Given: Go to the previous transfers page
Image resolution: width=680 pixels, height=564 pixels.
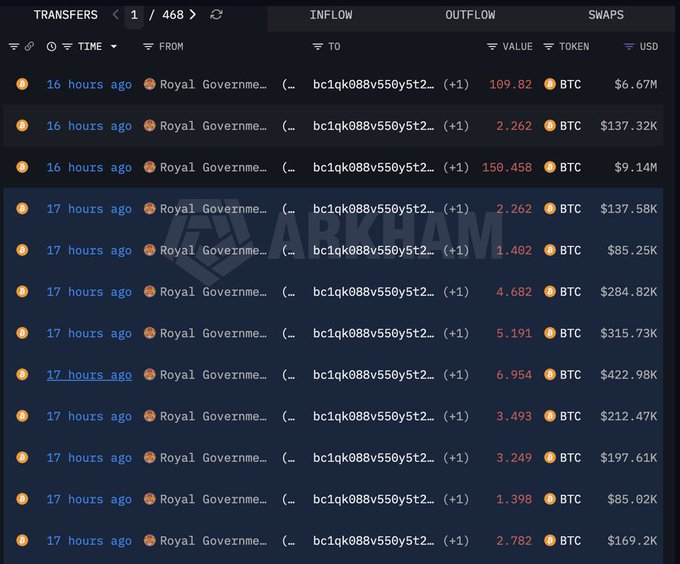Looking at the screenshot, I should pyautogui.click(x=115, y=15).
